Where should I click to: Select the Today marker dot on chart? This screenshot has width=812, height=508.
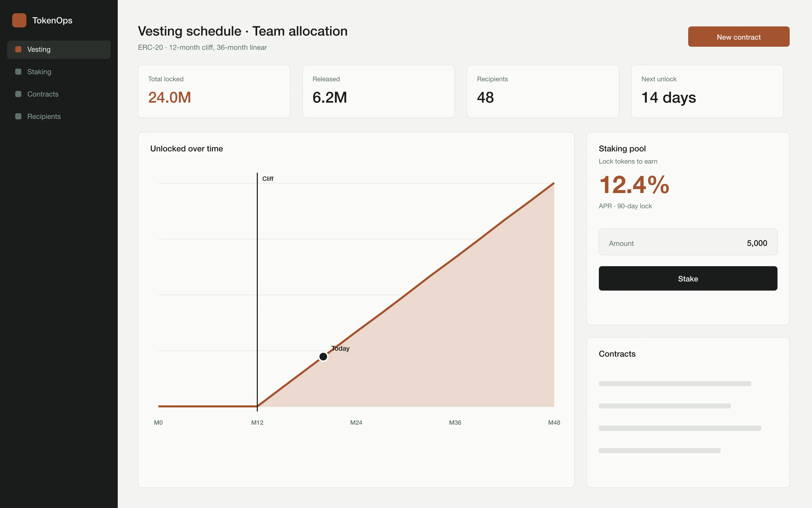(323, 356)
